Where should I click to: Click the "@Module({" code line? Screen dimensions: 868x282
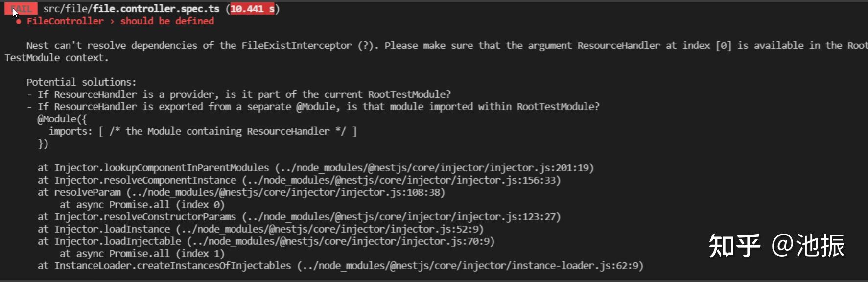[x=62, y=119]
